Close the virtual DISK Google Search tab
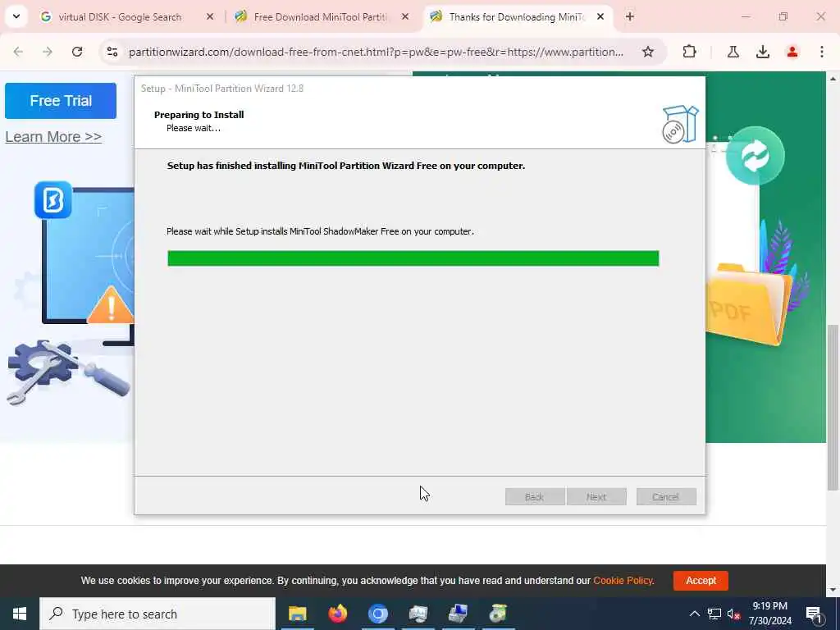Screen dimensions: 840x630 coord(210,17)
